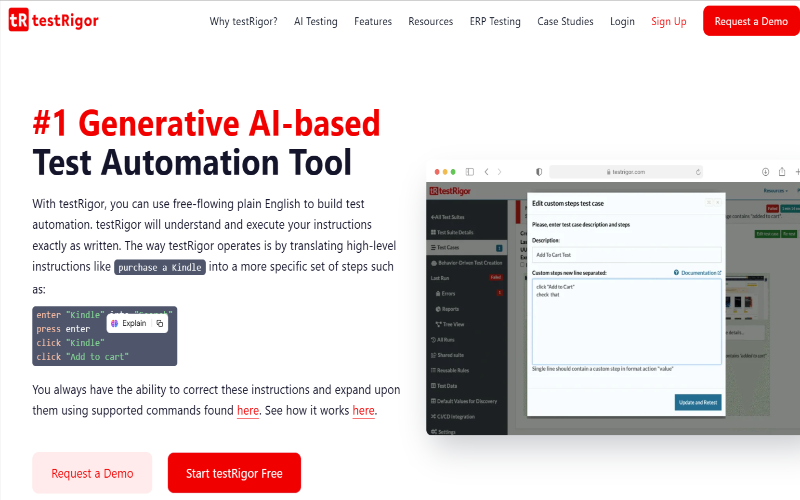The width and height of the screenshot is (800, 500).
Task: Click the 'press enter' code line
Action: (63, 329)
